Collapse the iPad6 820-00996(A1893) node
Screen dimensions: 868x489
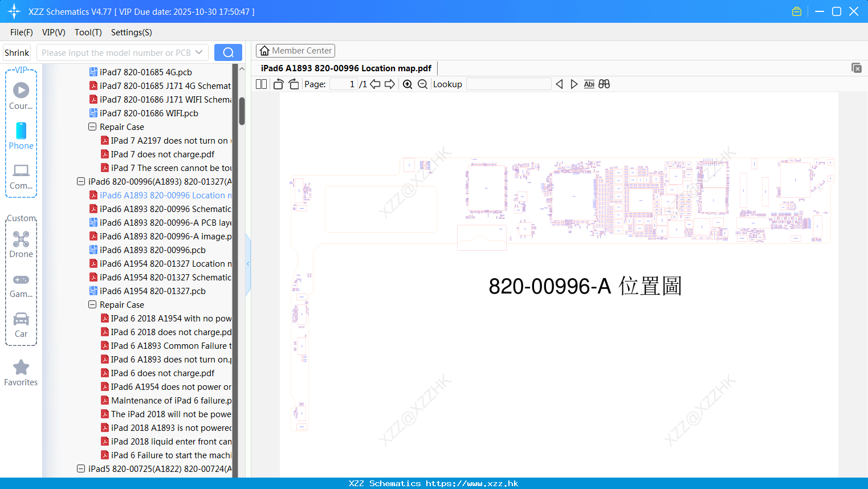click(81, 181)
